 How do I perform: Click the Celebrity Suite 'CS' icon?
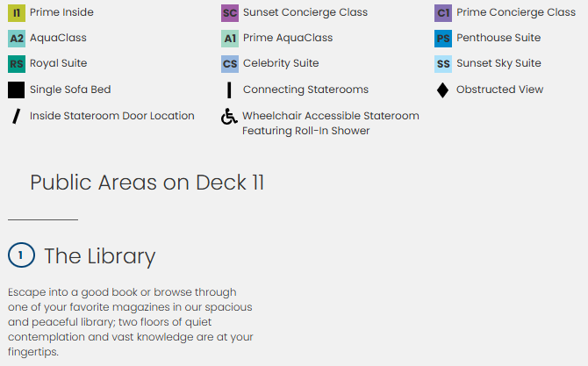coord(230,64)
